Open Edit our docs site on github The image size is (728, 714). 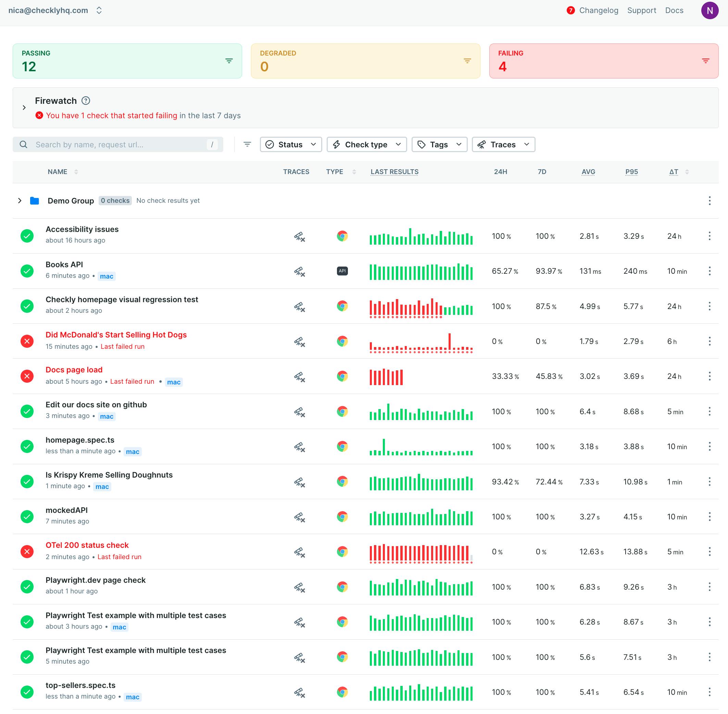pos(96,405)
